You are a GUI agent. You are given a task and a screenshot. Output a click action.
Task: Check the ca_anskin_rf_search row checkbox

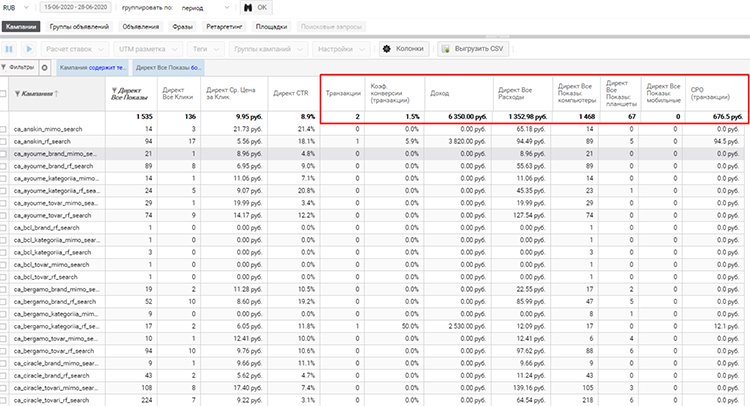click(3, 142)
